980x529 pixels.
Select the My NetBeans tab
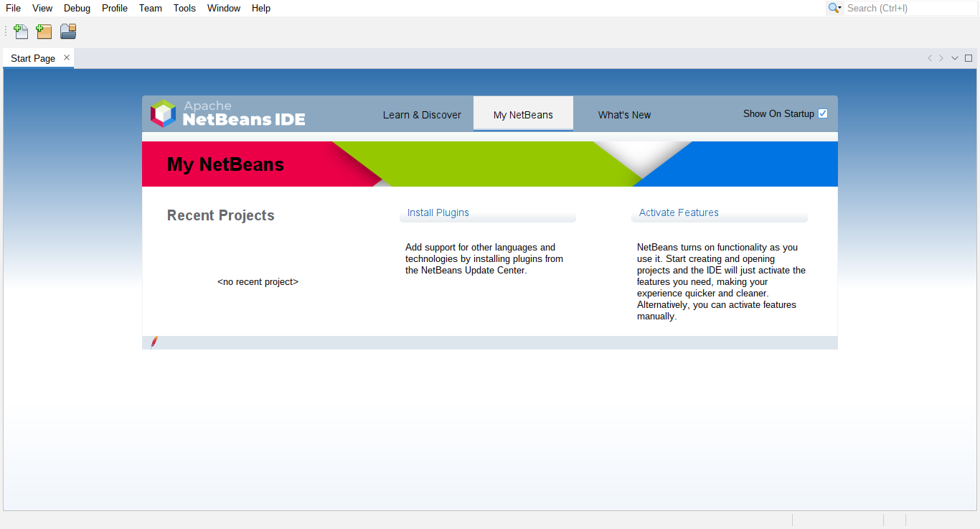(x=523, y=115)
